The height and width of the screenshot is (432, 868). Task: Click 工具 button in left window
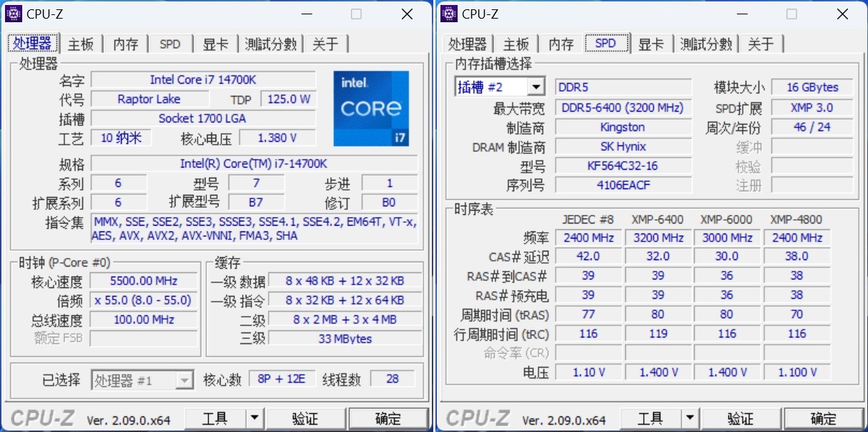(216, 418)
